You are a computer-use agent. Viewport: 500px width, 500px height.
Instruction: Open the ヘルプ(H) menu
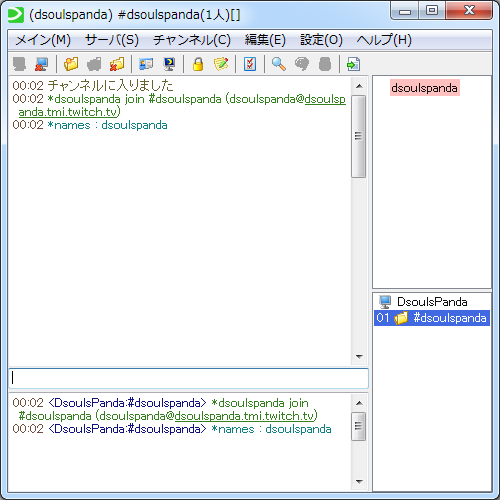coord(384,40)
